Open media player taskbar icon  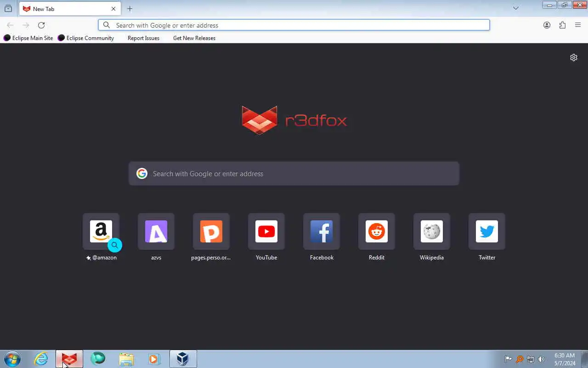tap(154, 359)
